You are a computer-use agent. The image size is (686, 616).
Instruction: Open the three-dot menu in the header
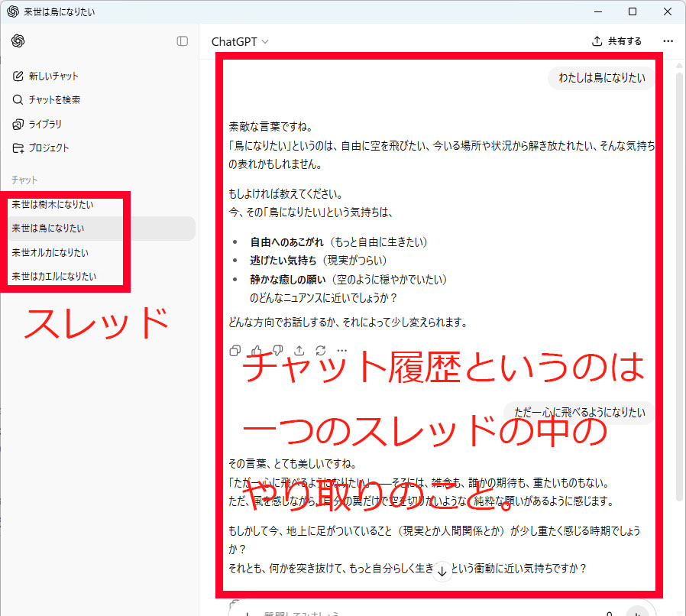[x=668, y=41]
